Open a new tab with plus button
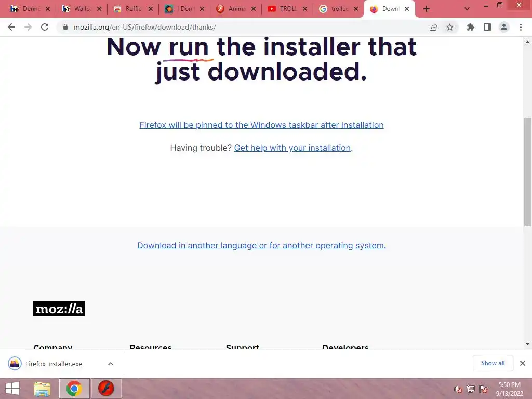Screen dimensions: 532x399 tap(427, 9)
